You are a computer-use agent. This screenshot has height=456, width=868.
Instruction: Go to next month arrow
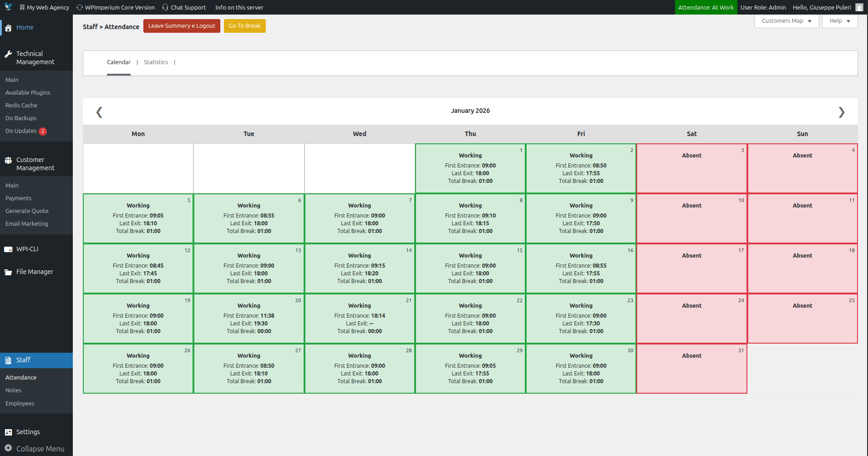point(842,112)
